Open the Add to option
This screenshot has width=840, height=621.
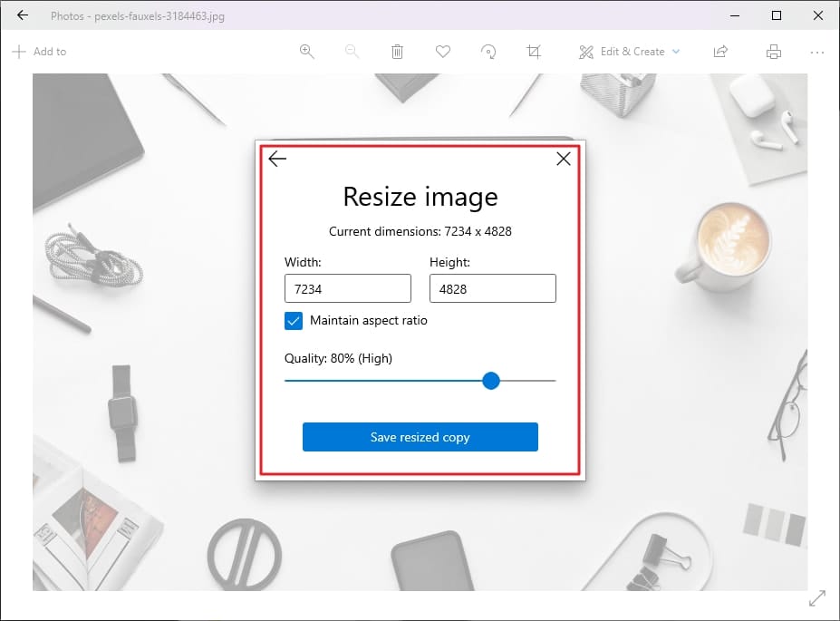click(x=39, y=52)
